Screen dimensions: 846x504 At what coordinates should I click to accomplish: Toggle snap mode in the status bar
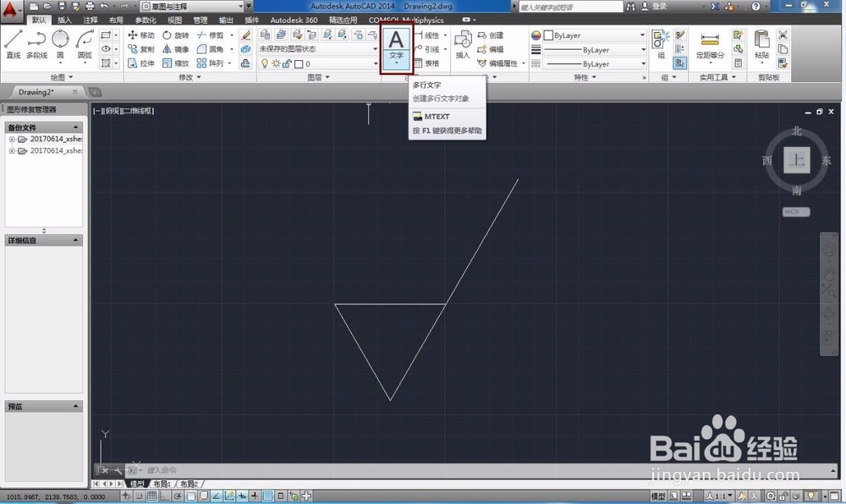pos(139,496)
